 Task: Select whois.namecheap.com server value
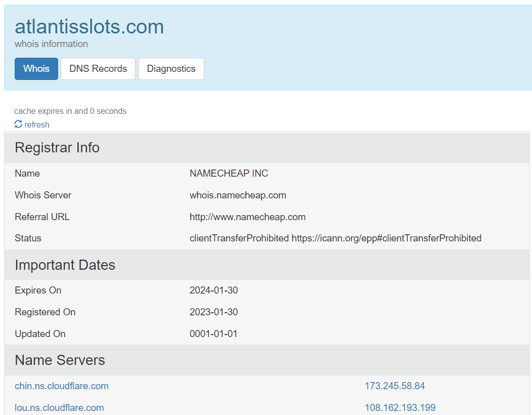238,195
